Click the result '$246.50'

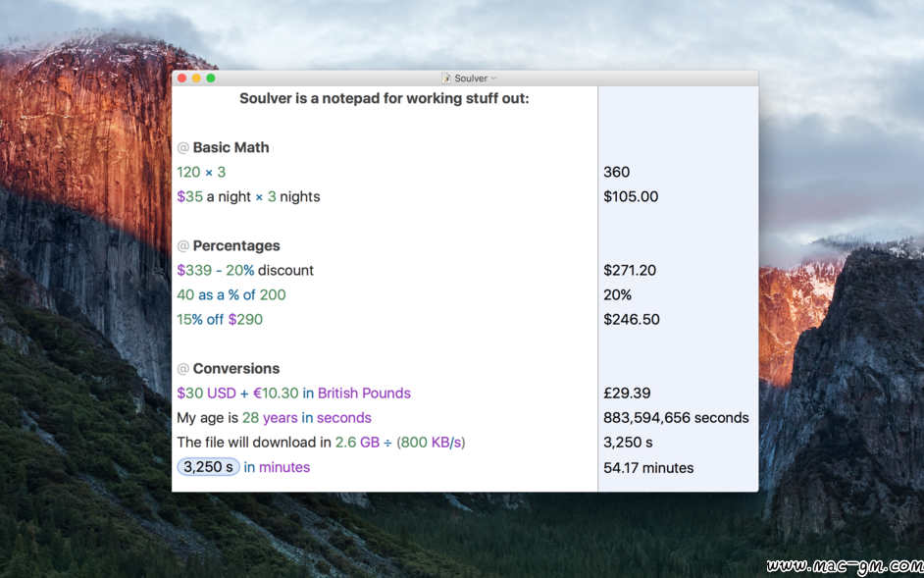click(x=631, y=320)
